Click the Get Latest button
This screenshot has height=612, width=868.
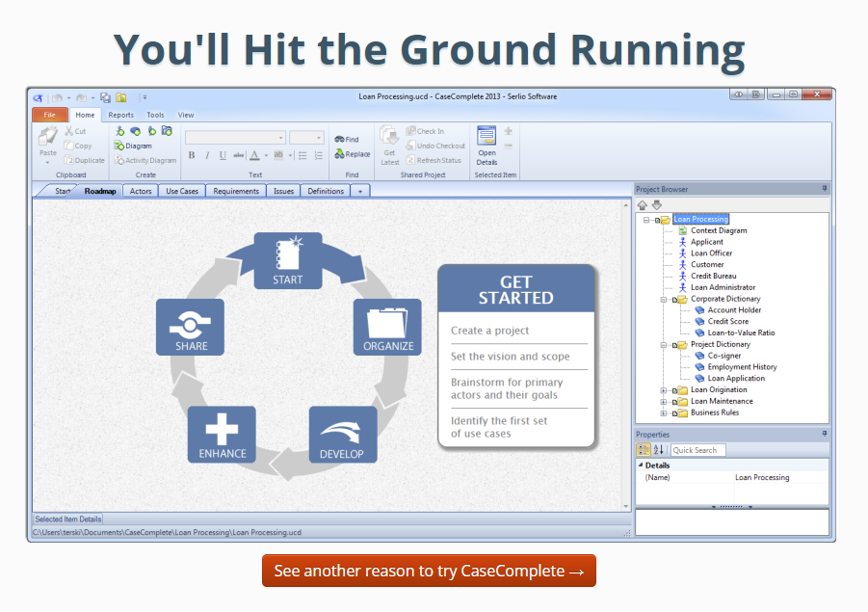pyautogui.click(x=390, y=146)
